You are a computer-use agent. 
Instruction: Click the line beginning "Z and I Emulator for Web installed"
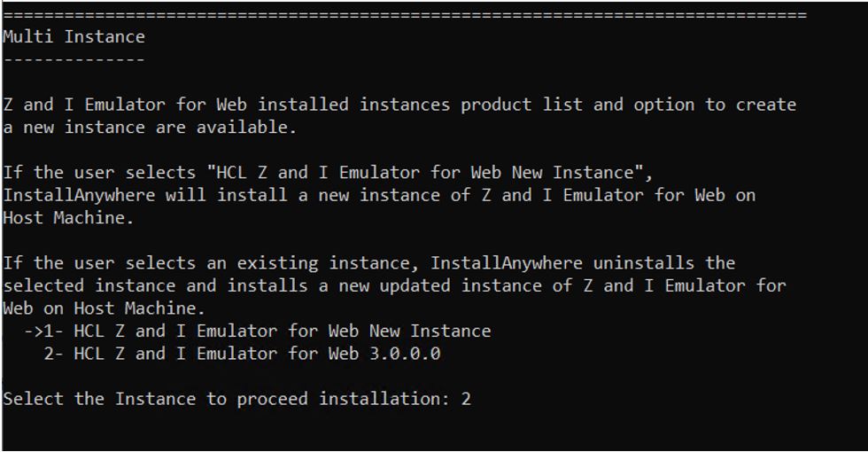pos(399,105)
